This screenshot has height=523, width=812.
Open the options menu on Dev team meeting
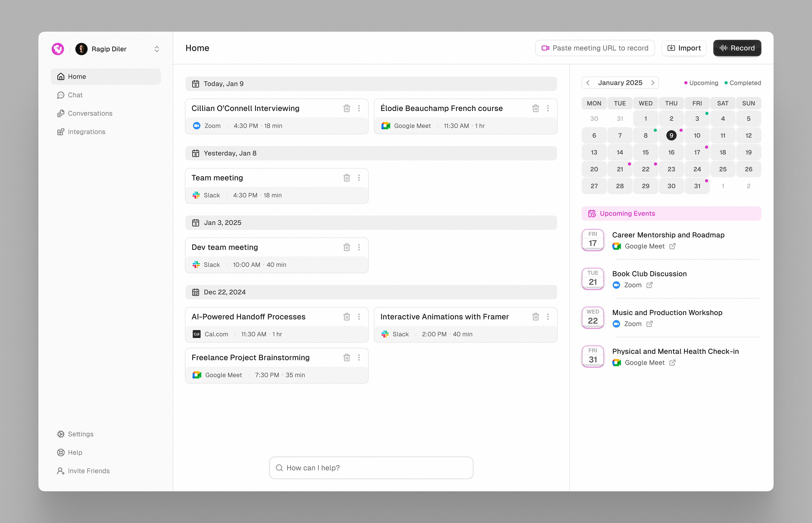(359, 247)
